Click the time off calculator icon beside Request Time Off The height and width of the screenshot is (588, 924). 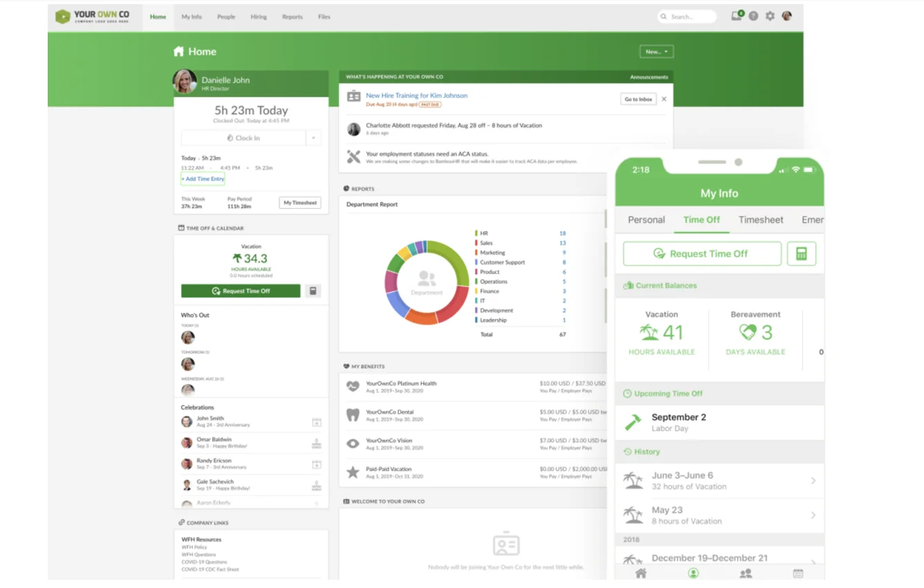[313, 291]
